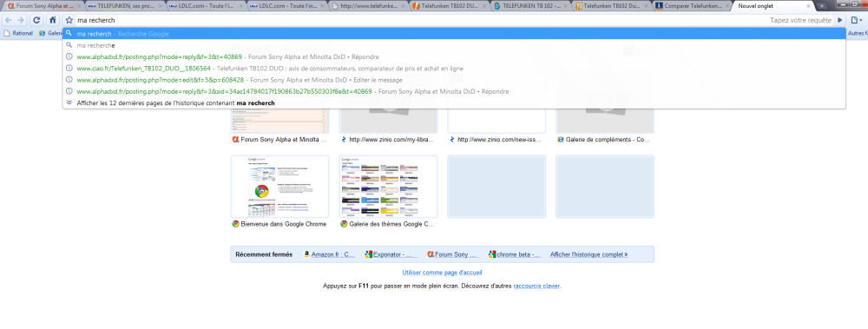868x329 pixels.
Task: Click the raccourcis clavier link
Action: tap(536, 286)
